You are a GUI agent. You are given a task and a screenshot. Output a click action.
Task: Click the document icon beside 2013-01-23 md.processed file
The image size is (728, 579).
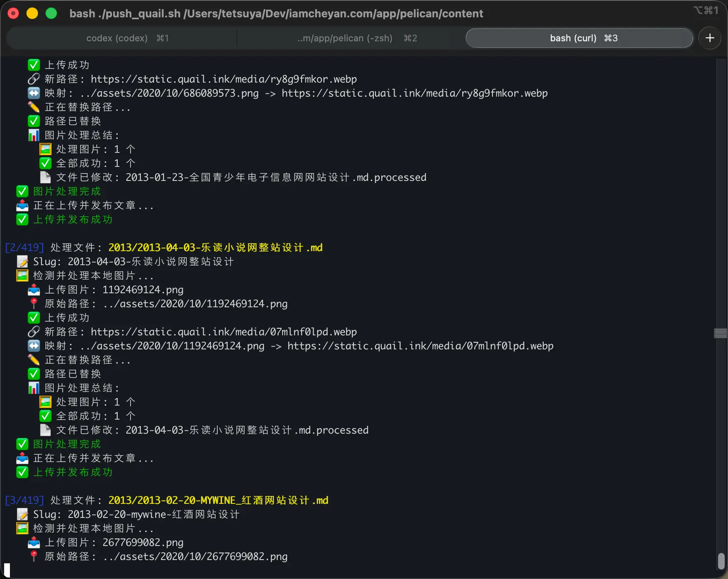click(45, 177)
